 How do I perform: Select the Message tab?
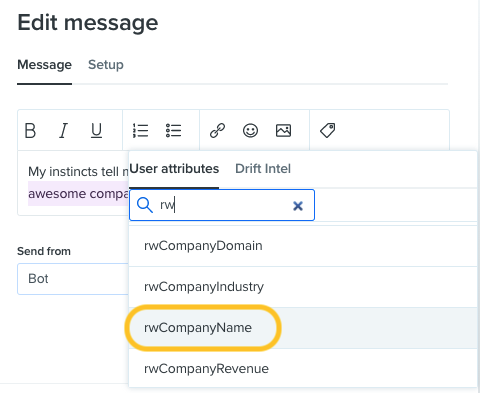(44, 65)
